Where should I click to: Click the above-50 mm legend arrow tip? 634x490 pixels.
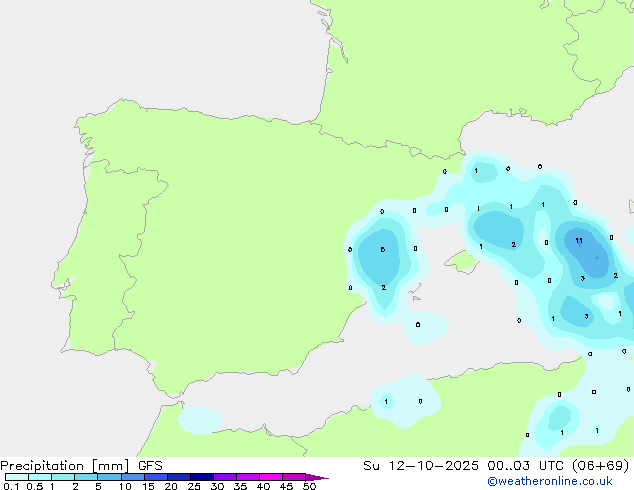pyautogui.click(x=317, y=477)
